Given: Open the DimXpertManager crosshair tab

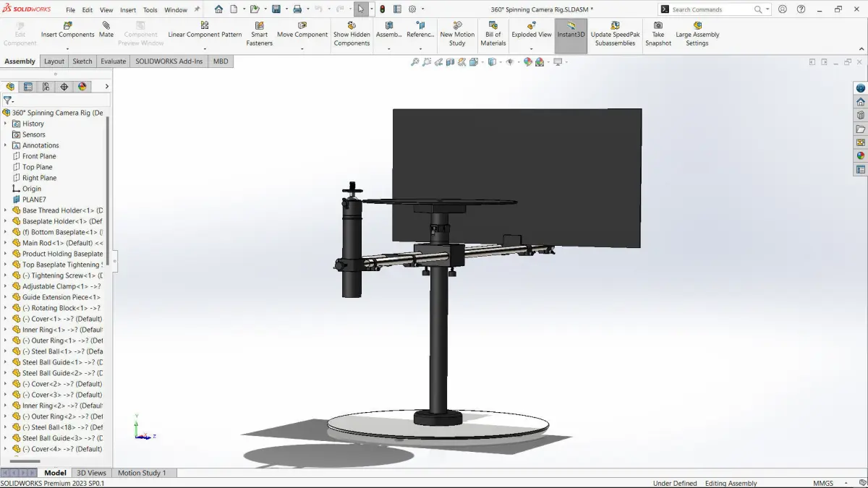Looking at the screenshot, I should pyautogui.click(x=64, y=86).
